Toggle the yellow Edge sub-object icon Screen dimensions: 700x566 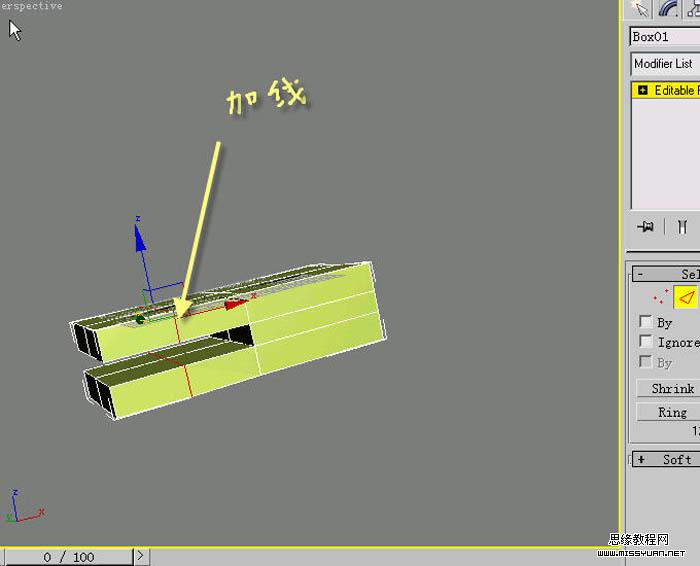coord(686,297)
